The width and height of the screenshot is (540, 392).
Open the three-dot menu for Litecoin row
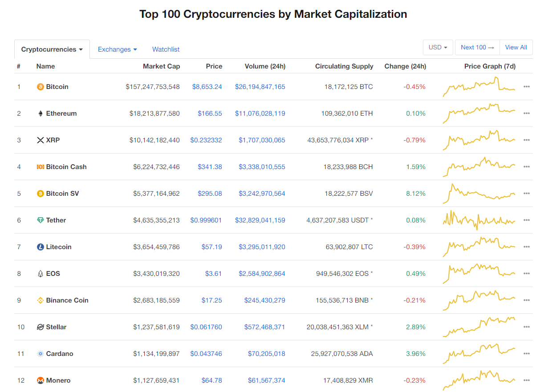pyautogui.click(x=527, y=247)
